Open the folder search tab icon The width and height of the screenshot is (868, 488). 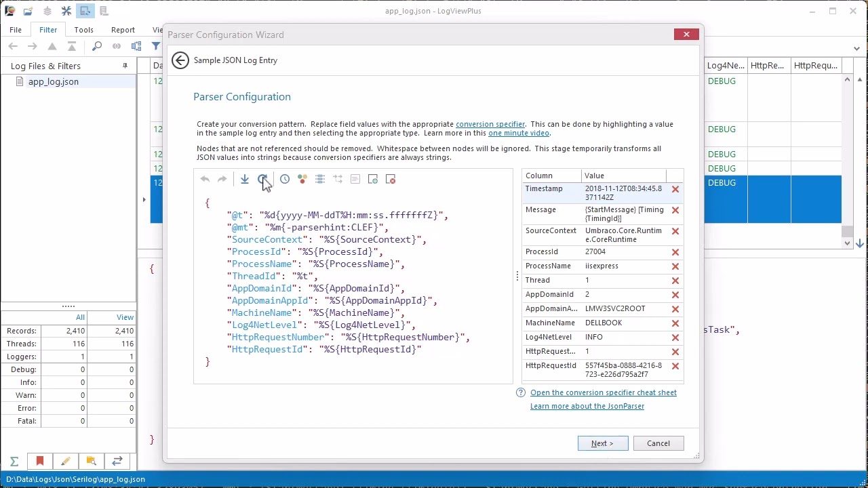pos(92,462)
